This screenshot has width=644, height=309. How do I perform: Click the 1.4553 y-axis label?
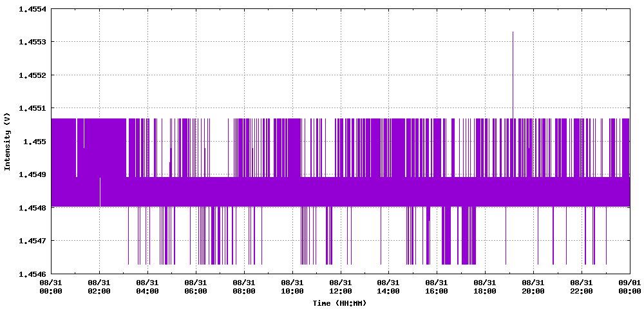33,42
